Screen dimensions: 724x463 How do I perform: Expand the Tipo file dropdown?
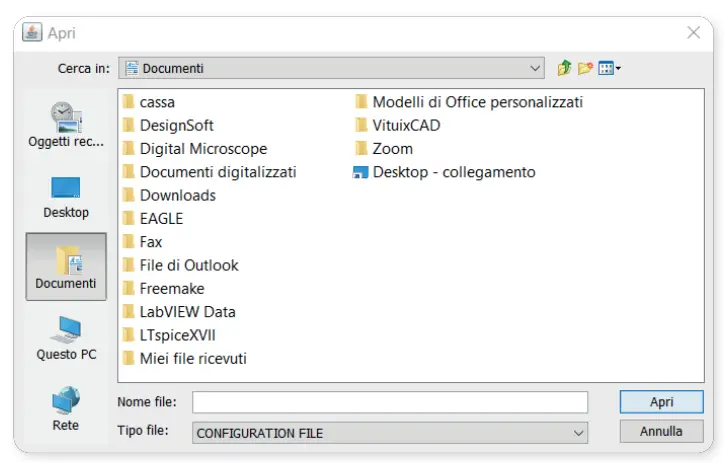coord(578,433)
